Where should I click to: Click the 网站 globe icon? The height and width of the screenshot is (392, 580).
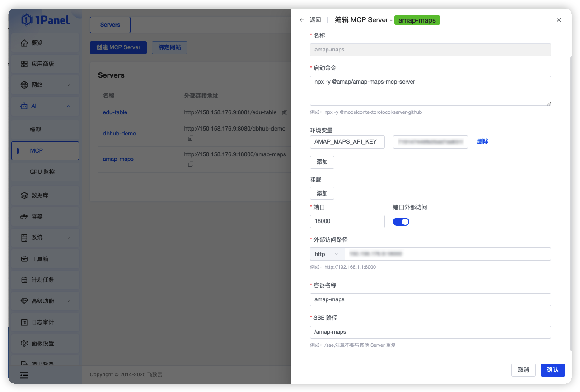click(x=24, y=85)
